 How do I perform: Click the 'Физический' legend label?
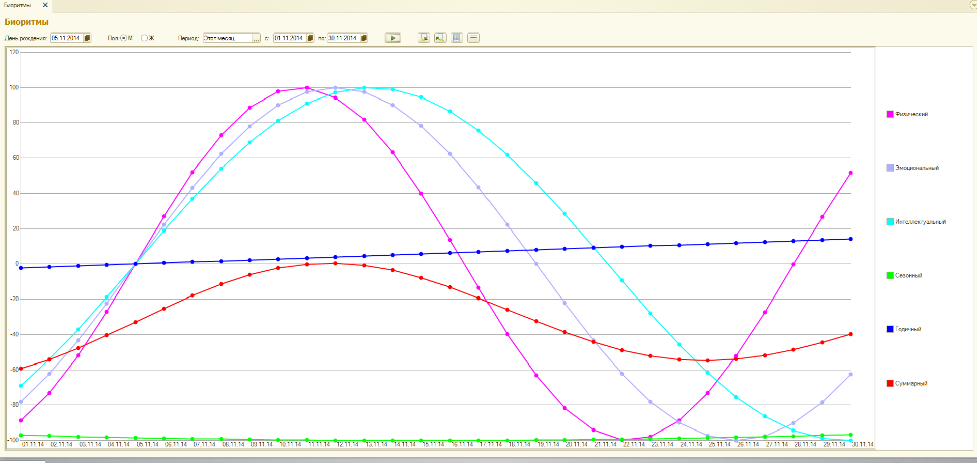[911, 114]
